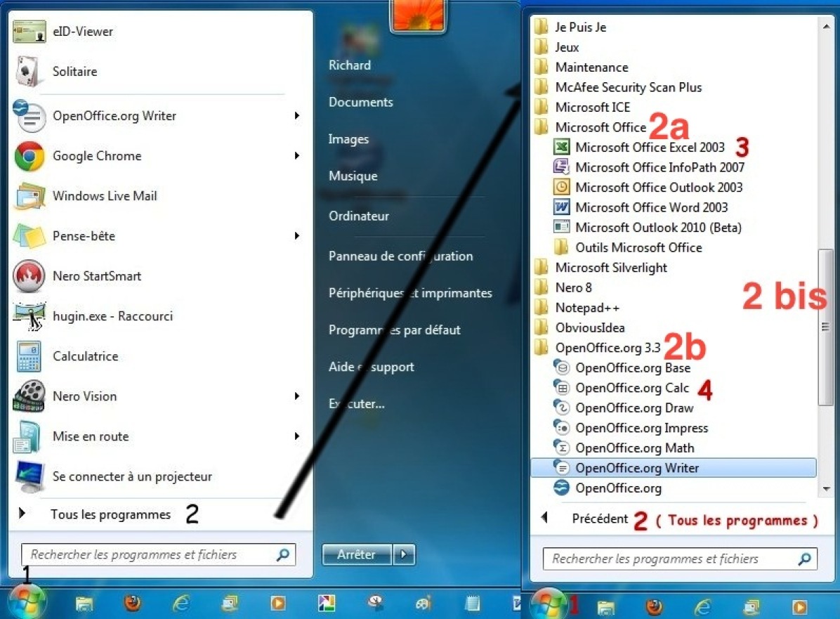Open Périphériques et imprimantes
Viewport: 840px width, 619px height.
click(410, 293)
